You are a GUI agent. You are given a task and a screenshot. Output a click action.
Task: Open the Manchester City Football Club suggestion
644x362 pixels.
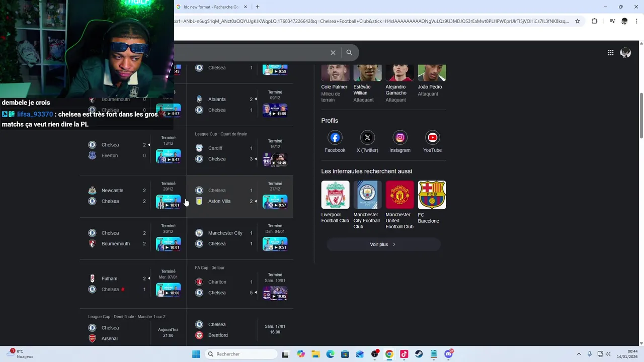pos(367,205)
